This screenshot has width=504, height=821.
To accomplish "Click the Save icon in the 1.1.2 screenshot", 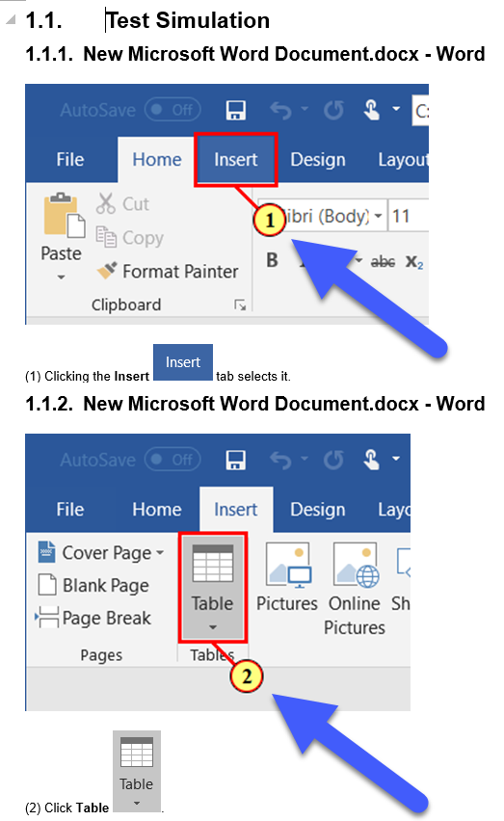I will pyautogui.click(x=235, y=460).
